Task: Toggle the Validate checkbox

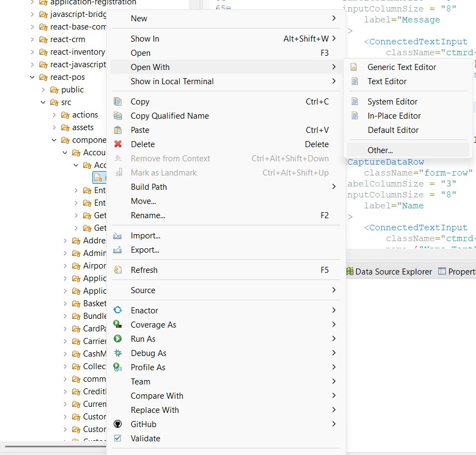Action: (x=118, y=438)
